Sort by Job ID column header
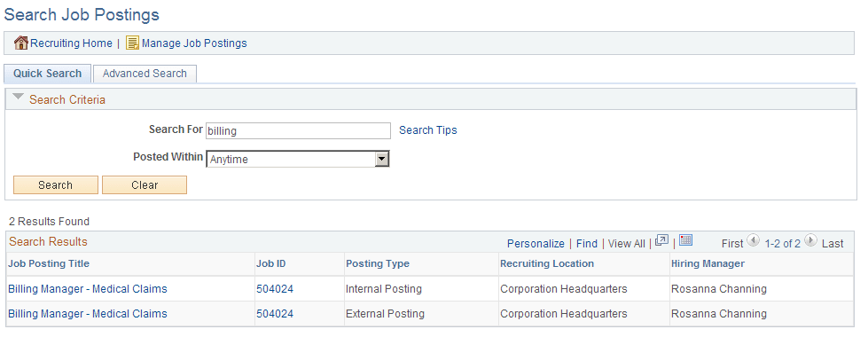The height and width of the screenshot is (337, 868). coord(271,263)
